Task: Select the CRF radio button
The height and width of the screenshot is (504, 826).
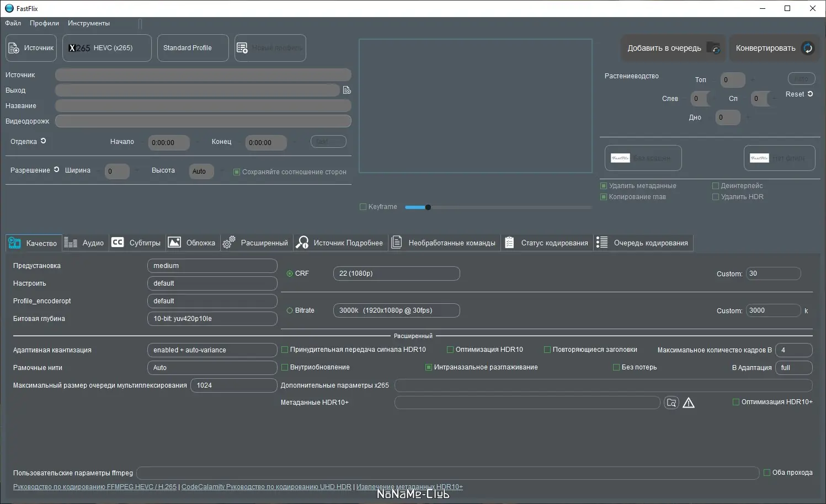Action: point(290,274)
